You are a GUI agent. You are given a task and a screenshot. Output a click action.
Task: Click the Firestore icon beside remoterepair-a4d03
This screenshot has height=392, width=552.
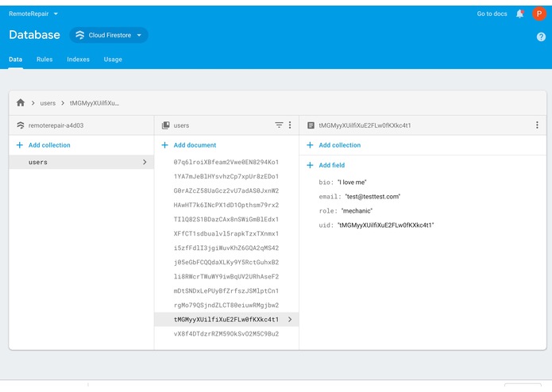point(21,125)
